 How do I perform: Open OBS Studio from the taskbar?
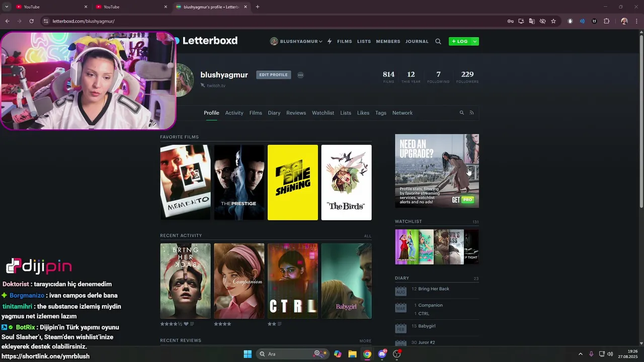point(397,354)
